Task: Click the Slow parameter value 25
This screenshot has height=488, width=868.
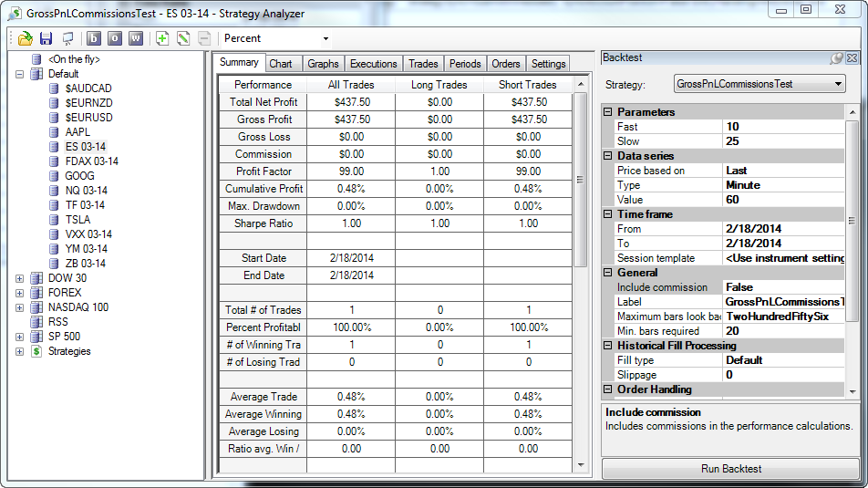Action: click(x=784, y=141)
